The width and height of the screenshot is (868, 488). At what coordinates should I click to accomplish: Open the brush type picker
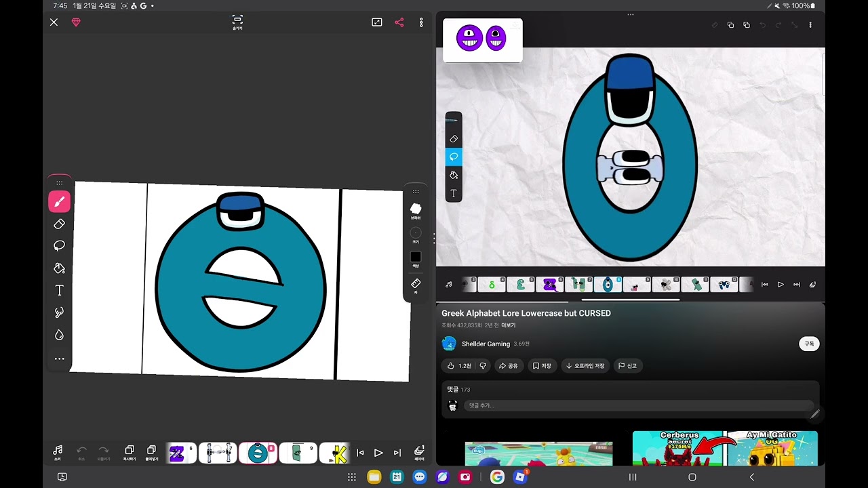click(416, 211)
